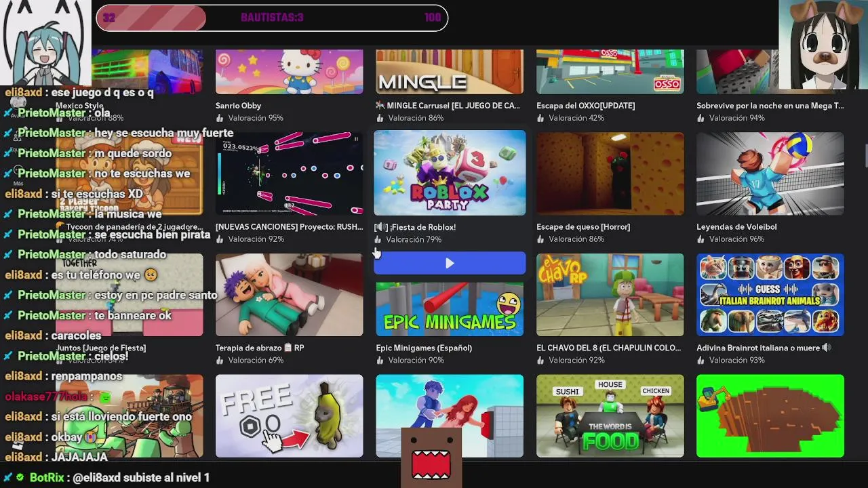Click the dog-filter anime avatar top-right
Image resolution: width=868 pixels, height=488 pixels.
(823, 45)
